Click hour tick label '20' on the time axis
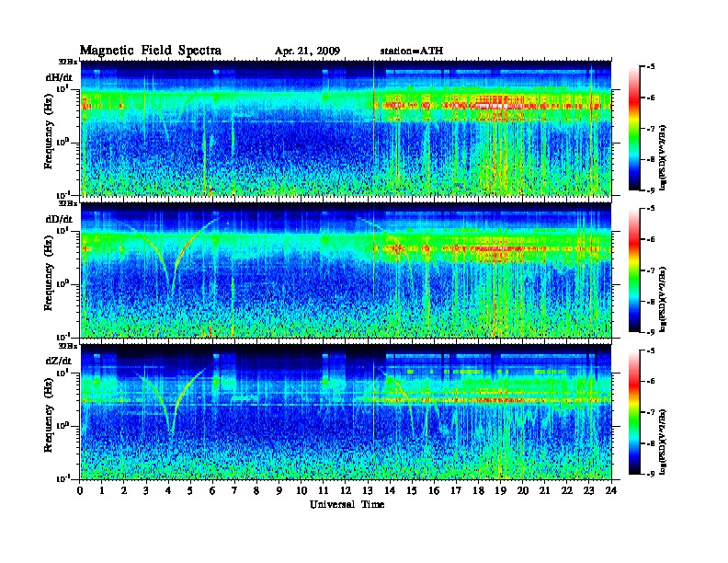This screenshot has width=728, height=563. click(523, 491)
